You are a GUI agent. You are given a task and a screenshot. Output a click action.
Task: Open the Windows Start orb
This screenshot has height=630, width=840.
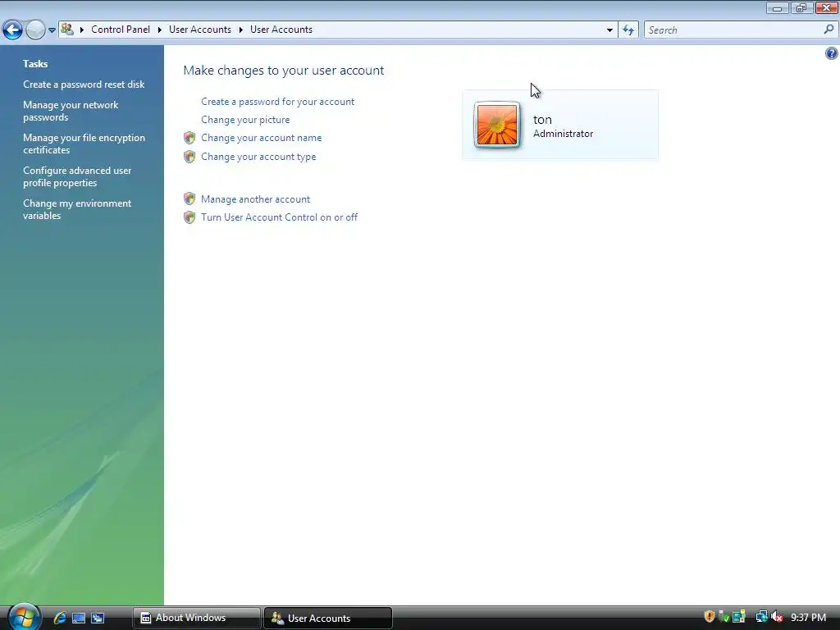pos(24,617)
